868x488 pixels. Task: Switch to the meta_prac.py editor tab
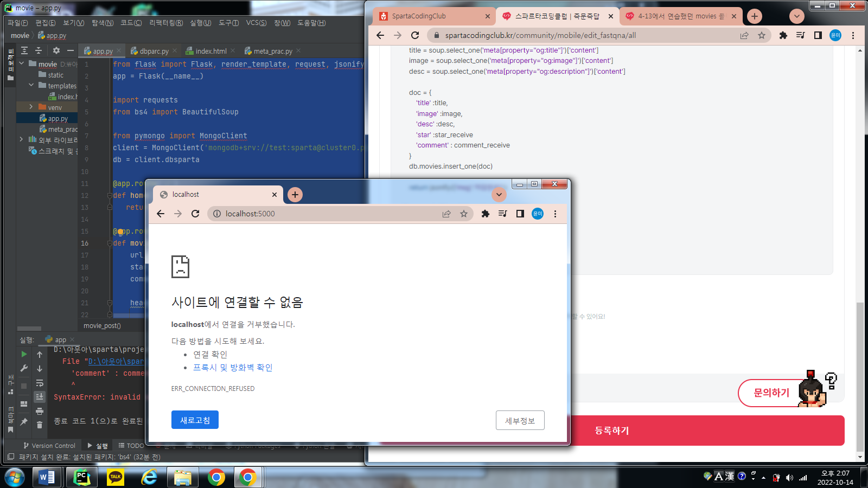273,51
